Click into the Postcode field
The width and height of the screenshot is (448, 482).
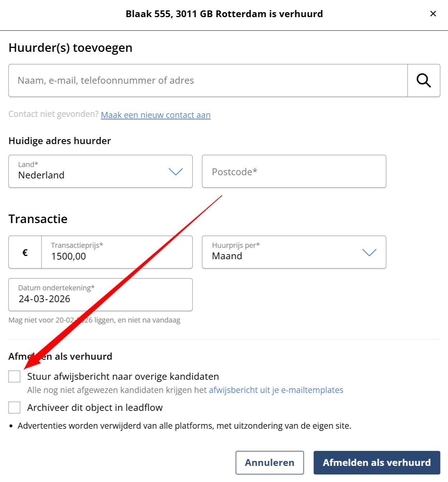pos(294,172)
